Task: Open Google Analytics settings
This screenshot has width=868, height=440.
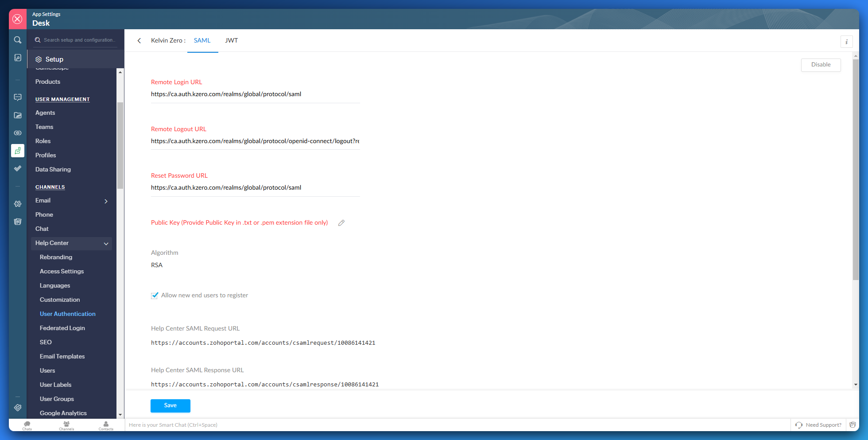Action: pos(63,413)
